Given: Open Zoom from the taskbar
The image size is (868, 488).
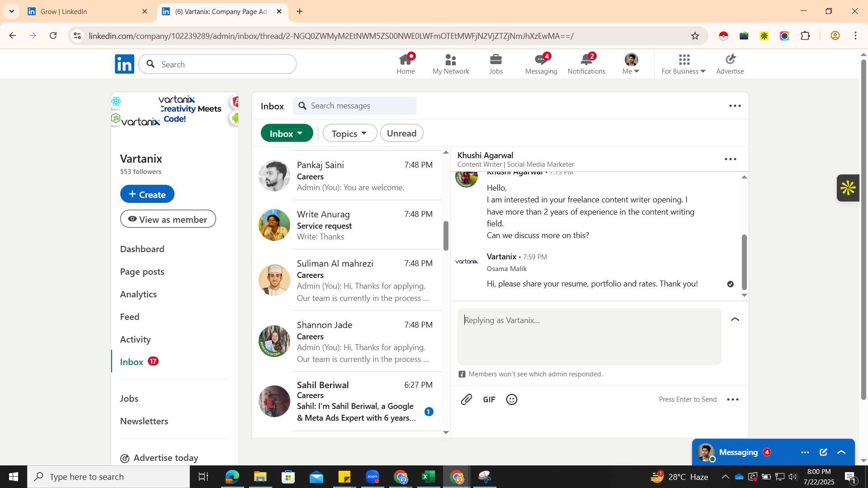Looking at the screenshot, I should click(x=373, y=477).
